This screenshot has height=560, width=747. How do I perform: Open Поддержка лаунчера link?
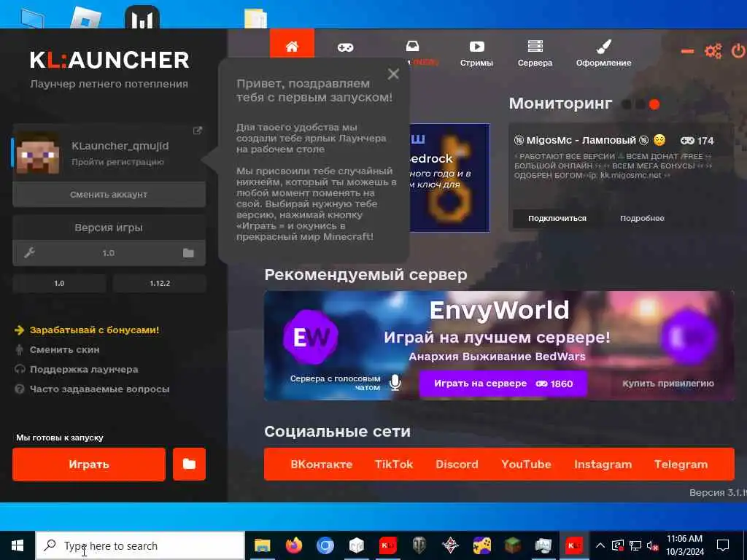[84, 370]
